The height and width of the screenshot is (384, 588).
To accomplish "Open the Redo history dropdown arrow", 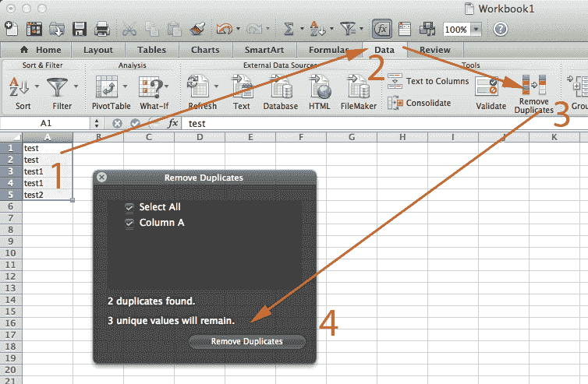I will point(267,29).
